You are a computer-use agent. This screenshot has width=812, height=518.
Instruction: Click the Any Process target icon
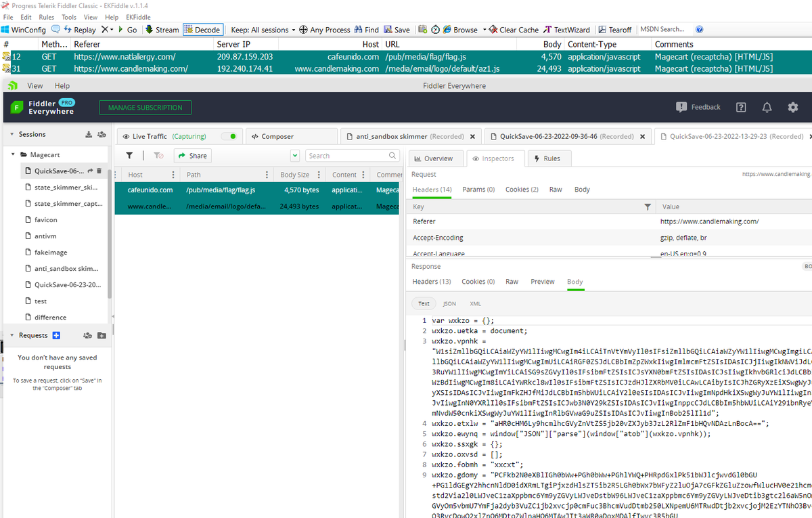(x=304, y=30)
